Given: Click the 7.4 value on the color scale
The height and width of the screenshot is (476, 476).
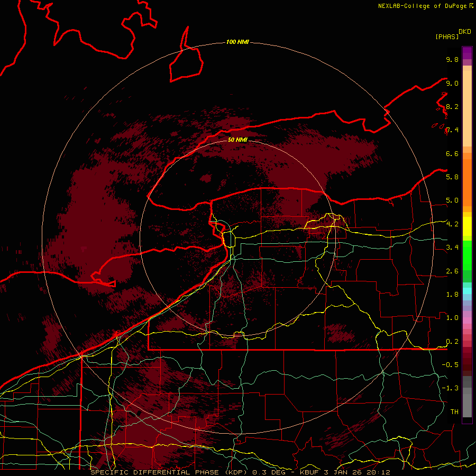Looking at the screenshot, I should pos(452,130).
